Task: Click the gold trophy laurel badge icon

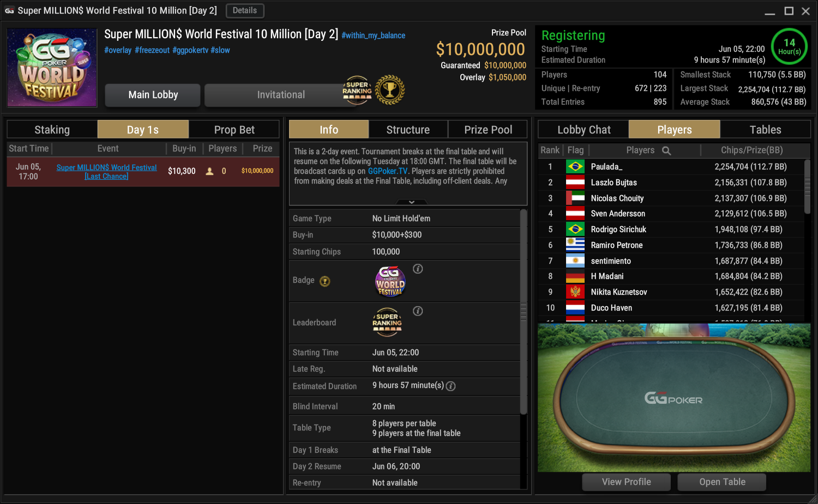Action: [x=390, y=90]
